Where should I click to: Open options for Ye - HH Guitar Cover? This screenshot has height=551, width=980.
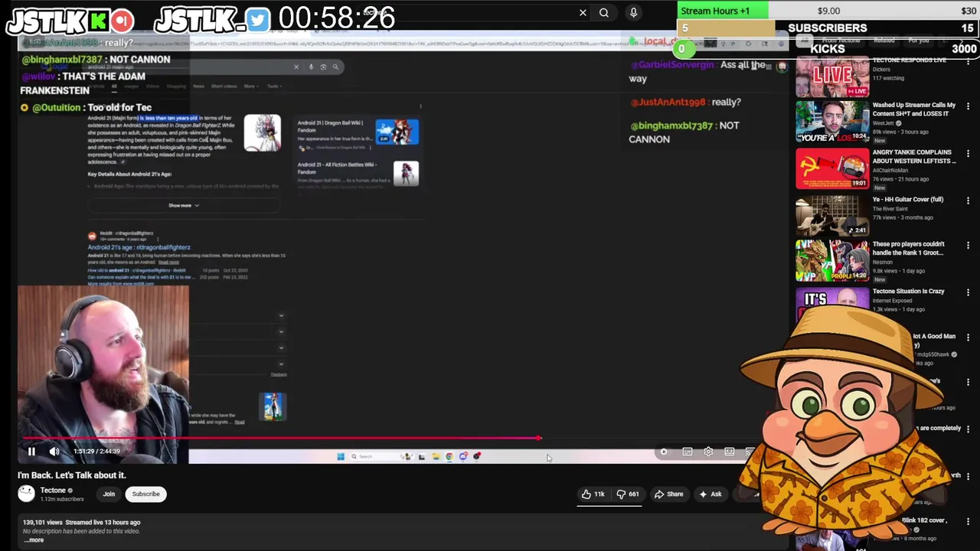click(x=968, y=201)
